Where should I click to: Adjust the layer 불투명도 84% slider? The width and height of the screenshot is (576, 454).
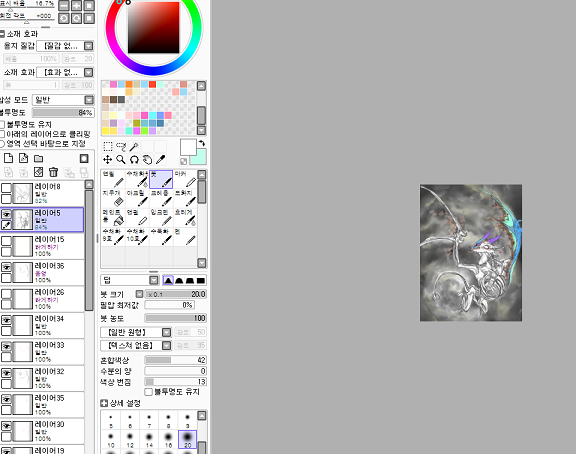[63, 113]
